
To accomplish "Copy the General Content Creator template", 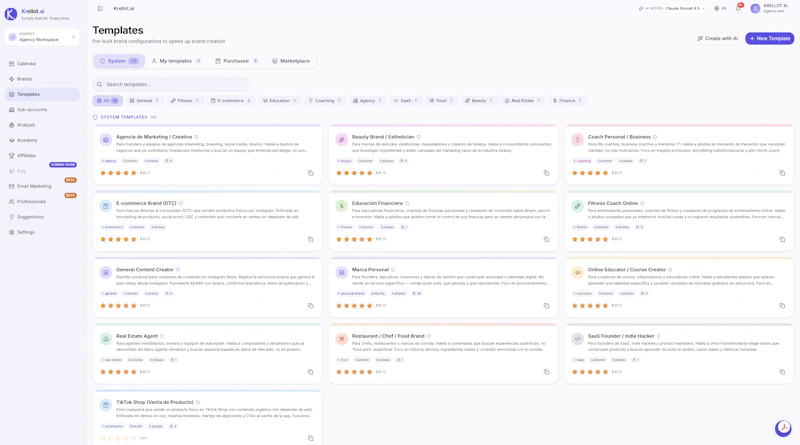I will click(x=310, y=306).
